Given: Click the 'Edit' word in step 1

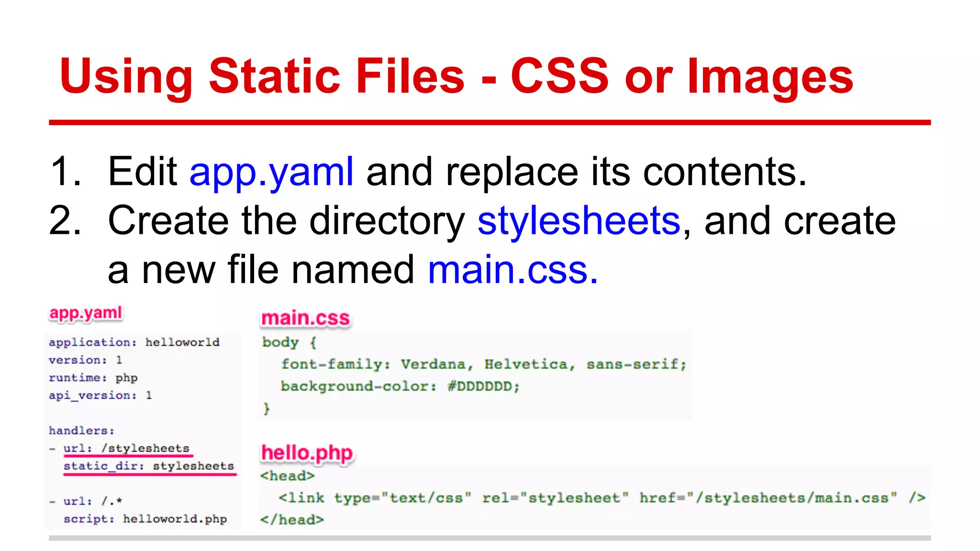Looking at the screenshot, I should [142, 171].
